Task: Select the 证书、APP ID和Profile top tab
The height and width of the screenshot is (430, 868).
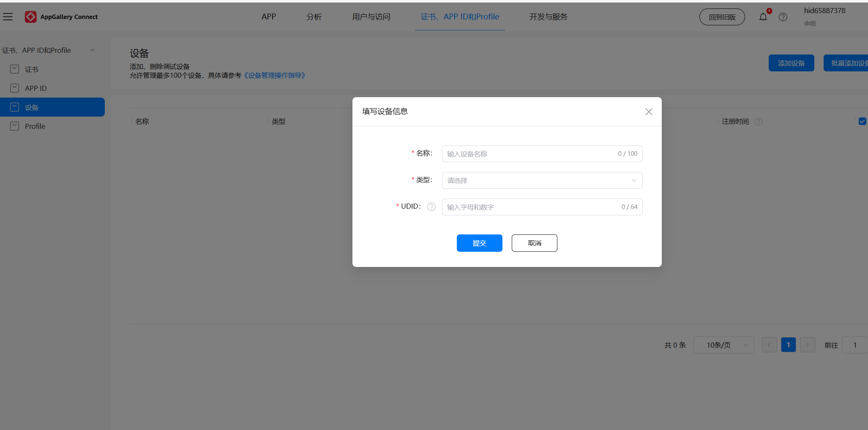Action: [460, 17]
